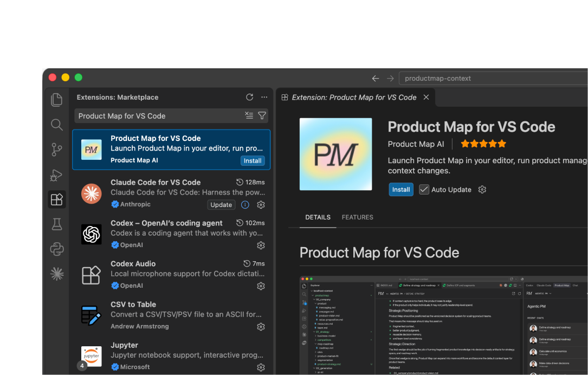Click Microsoft publisher name under Jupyter
588x375 pixels.
[135, 367]
